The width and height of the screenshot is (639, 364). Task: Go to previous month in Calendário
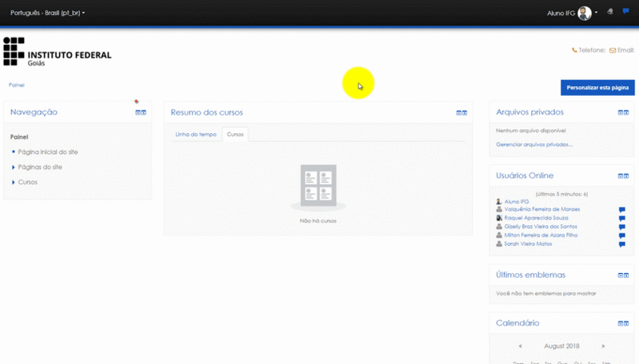[x=521, y=346]
